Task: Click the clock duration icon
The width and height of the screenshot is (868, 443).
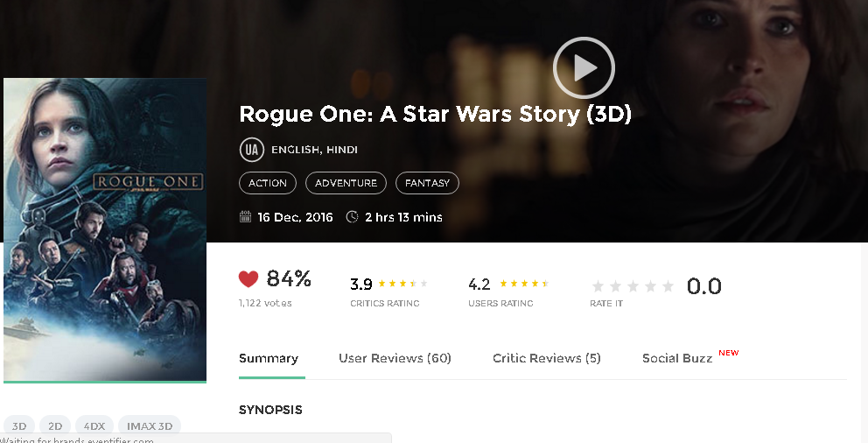Action: (x=352, y=217)
